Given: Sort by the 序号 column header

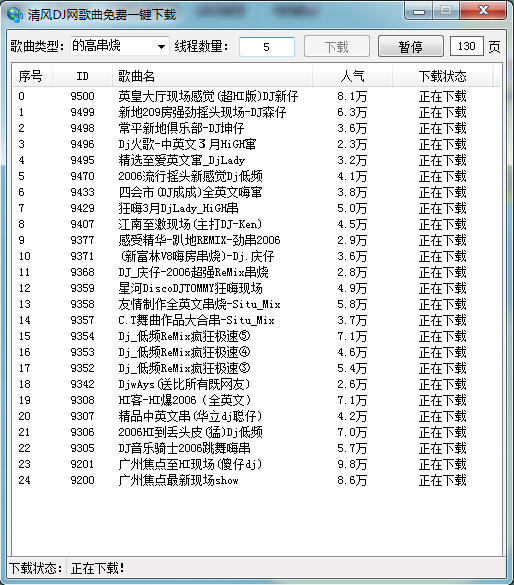Looking at the screenshot, I should tap(31, 76).
